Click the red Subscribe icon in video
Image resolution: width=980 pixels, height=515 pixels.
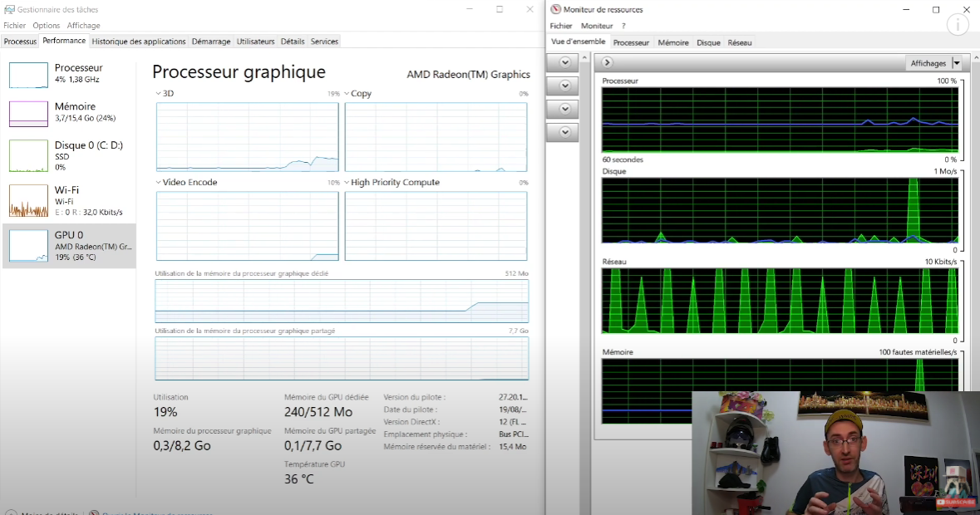pos(955,502)
